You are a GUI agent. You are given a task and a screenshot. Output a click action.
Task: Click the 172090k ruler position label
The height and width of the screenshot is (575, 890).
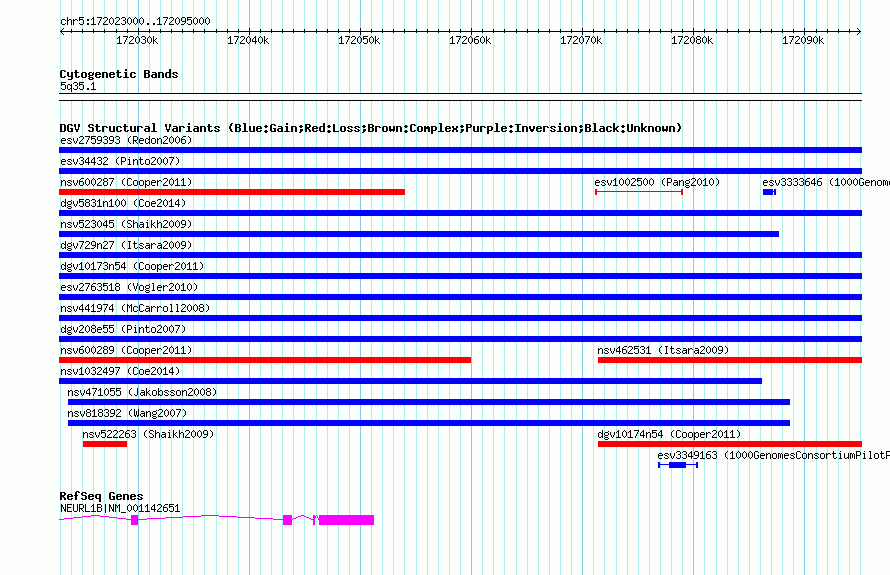point(803,40)
